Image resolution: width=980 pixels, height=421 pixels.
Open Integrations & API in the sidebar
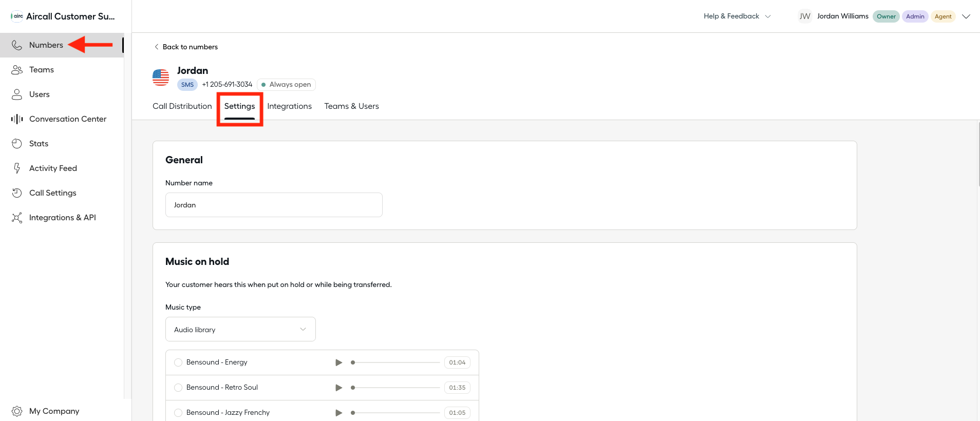(62, 218)
